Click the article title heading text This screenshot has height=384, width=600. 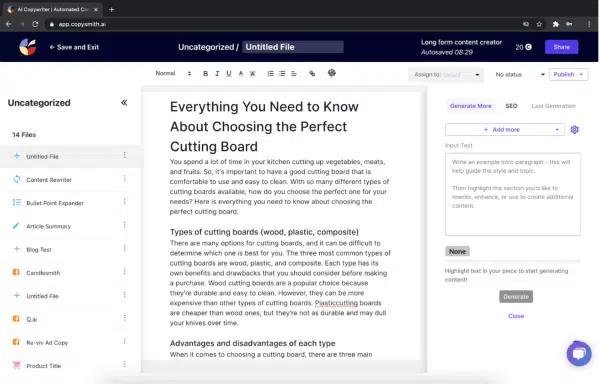264,127
